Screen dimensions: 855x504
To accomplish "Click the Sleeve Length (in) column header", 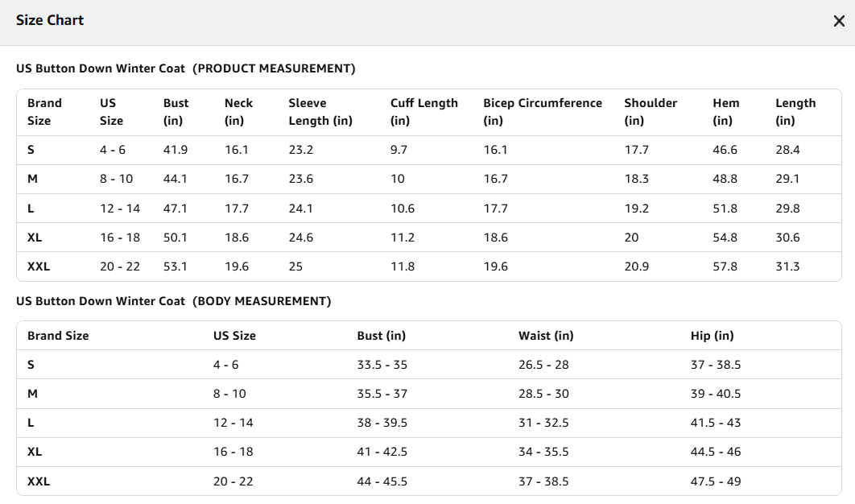I will click(320, 112).
